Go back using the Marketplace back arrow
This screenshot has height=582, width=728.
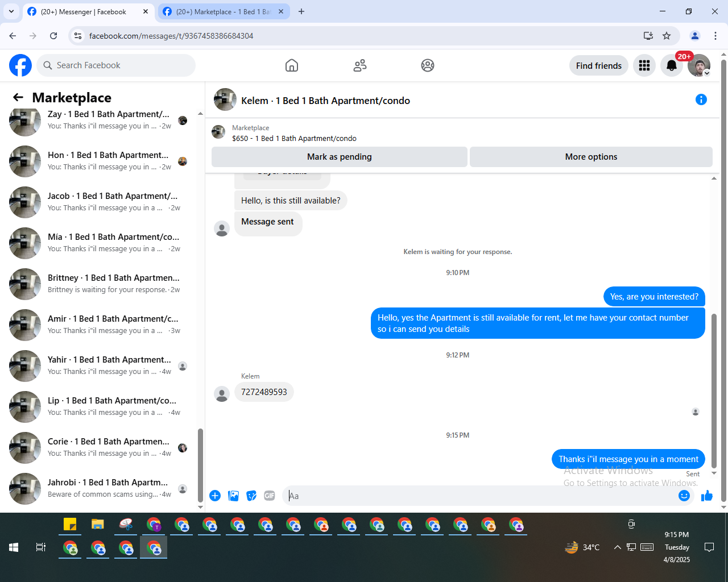pos(18,97)
